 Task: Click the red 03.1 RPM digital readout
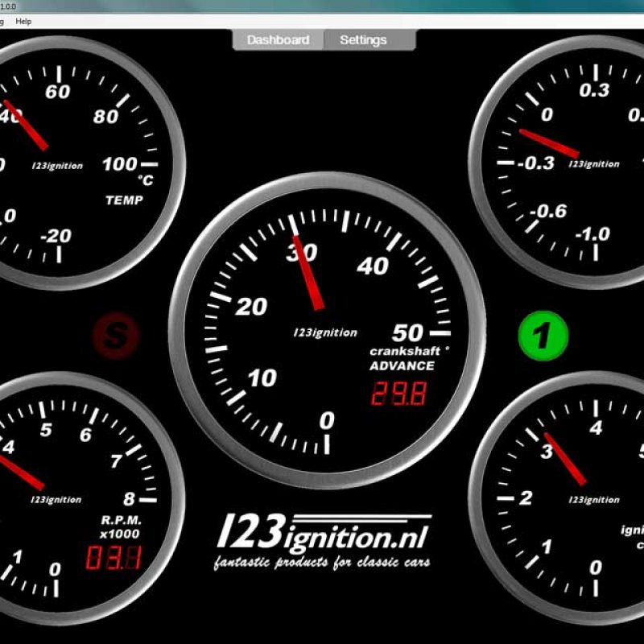point(114,558)
